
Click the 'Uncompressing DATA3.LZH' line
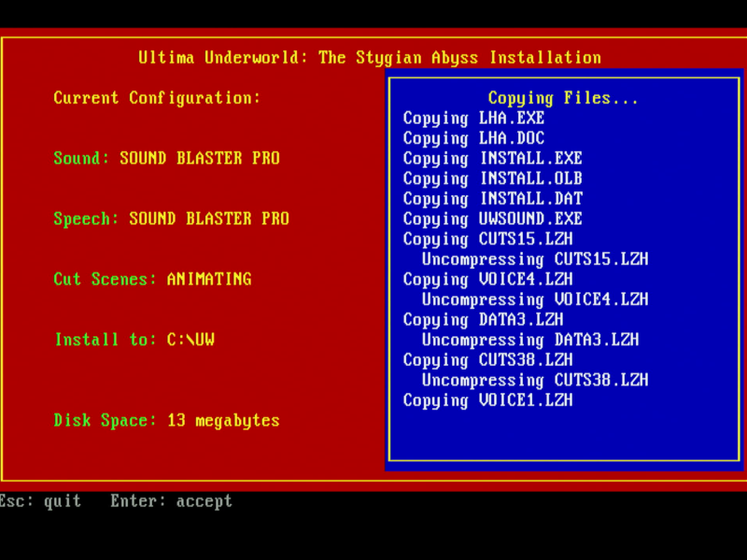530,340
